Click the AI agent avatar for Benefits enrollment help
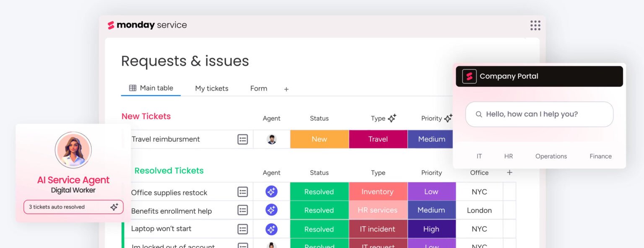The height and width of the screenshot is (248, 644). (x=271, y=210)
